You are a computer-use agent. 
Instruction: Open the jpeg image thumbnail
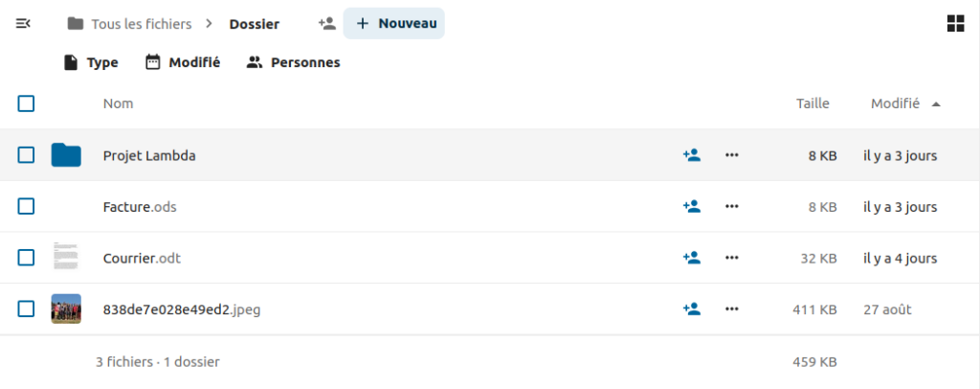pos(66,309)
